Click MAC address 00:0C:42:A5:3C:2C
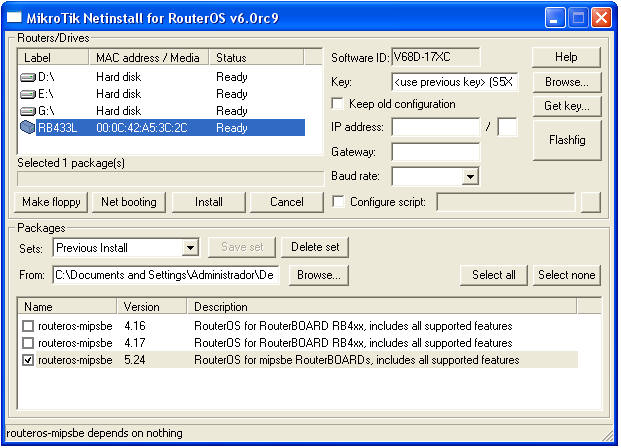The height and width of the screenshot is (448, 621). (x=142, y=128)
